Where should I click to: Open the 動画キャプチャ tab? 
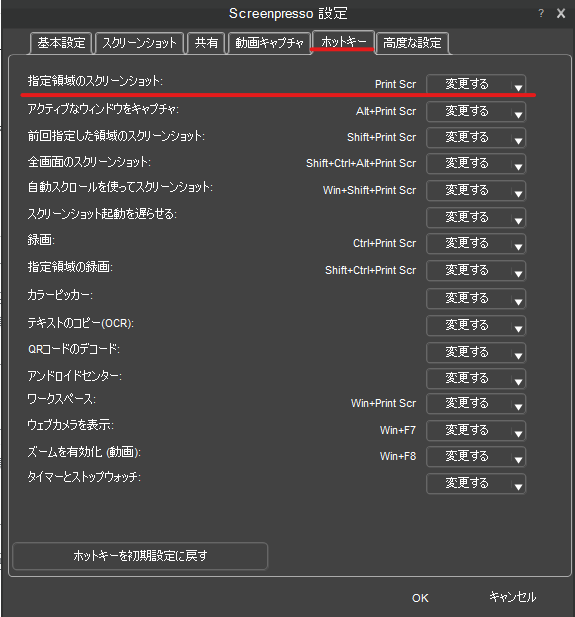[269, 43]
